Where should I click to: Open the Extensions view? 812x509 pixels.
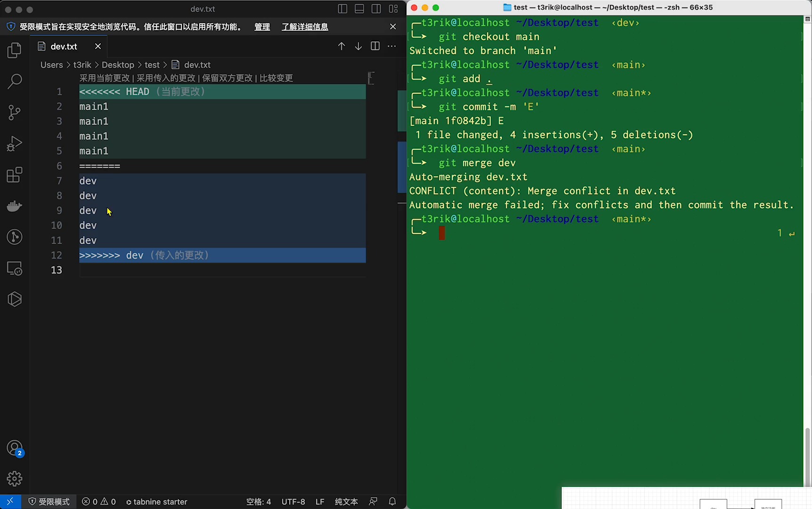(15, 175)
